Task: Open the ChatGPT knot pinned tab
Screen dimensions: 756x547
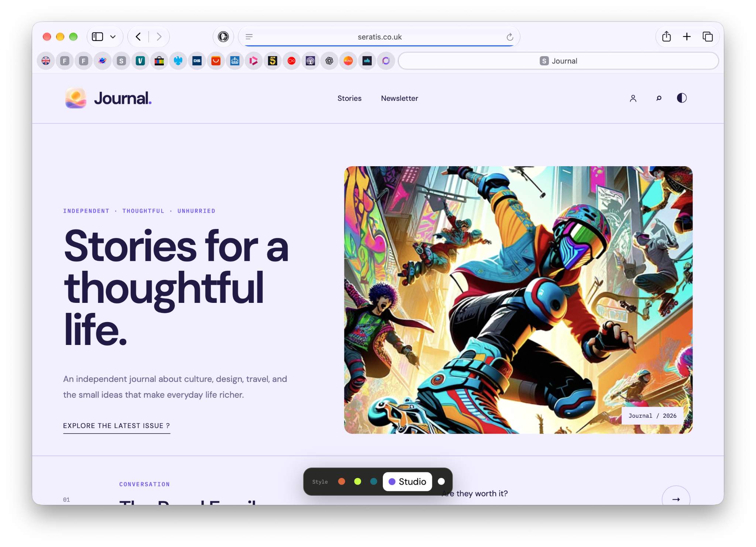Action: [329, 61]
